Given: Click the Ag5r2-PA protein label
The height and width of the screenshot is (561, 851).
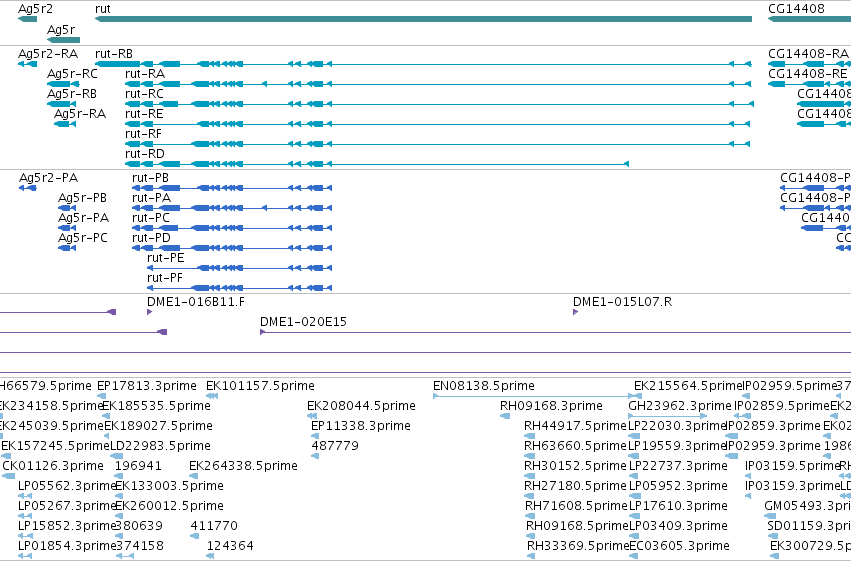Looking at the screenshot, I should point(48,178).
